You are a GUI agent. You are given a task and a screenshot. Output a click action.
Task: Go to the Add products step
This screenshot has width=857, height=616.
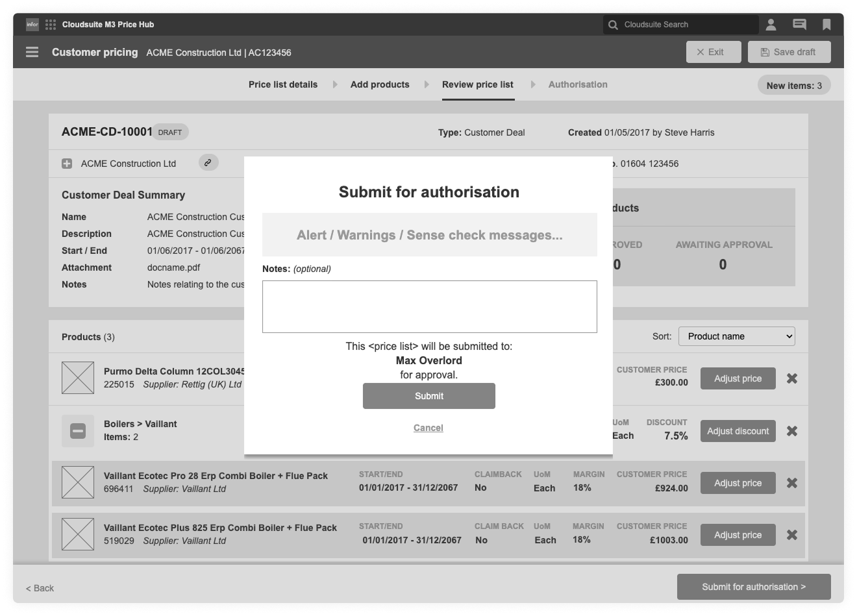[380, 84]
